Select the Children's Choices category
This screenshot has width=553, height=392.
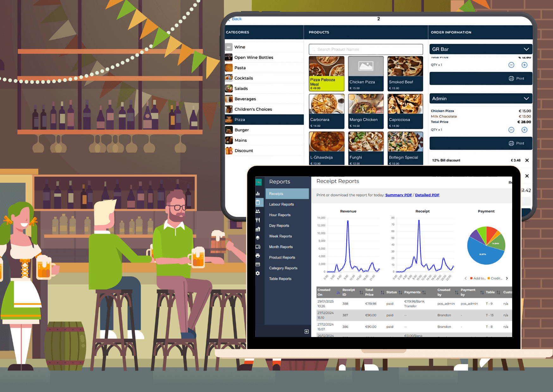[x=264, y=109]
